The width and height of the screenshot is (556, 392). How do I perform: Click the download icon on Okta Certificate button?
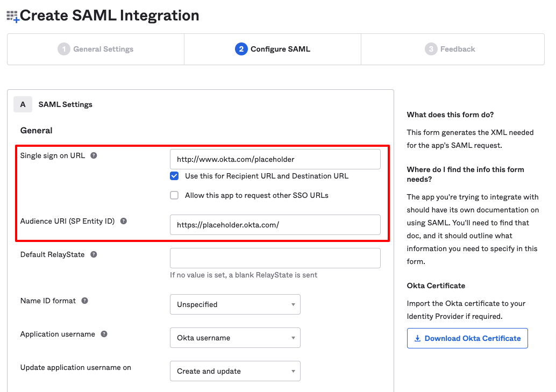(x=417, y=338)
